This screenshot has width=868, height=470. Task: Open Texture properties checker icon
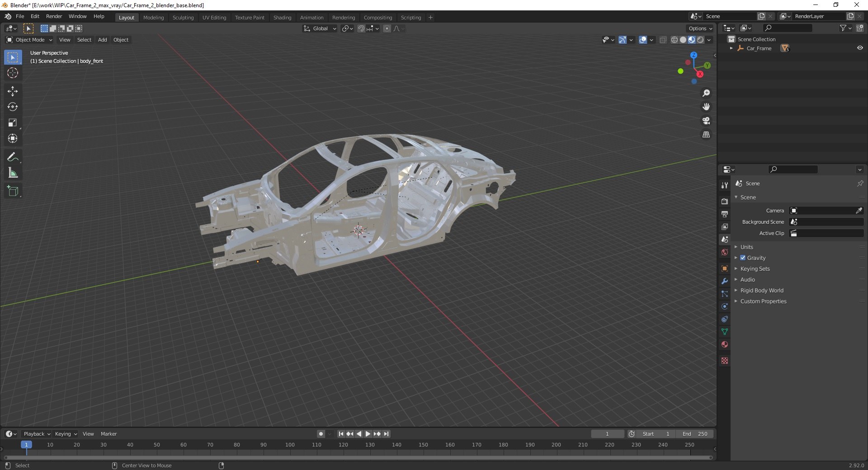click(x=725, y=361)
